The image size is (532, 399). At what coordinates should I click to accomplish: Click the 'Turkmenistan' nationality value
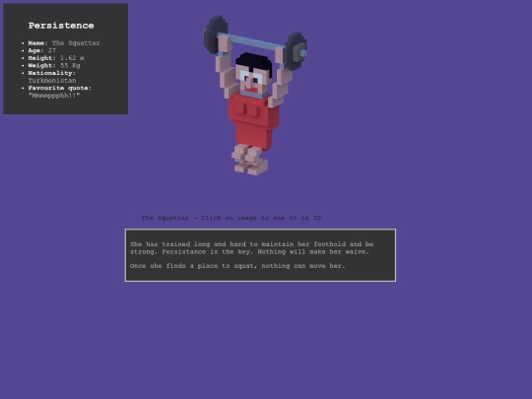click(x=52, y=81)
